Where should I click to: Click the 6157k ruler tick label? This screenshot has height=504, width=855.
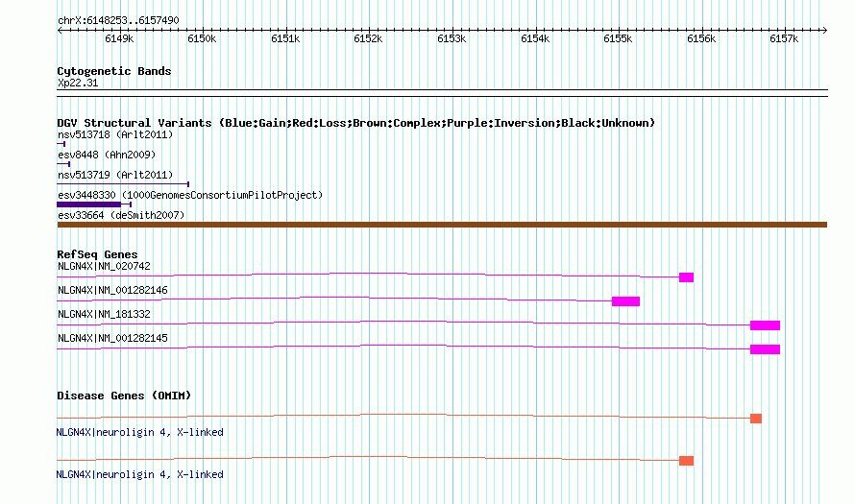tap(785, 38)
